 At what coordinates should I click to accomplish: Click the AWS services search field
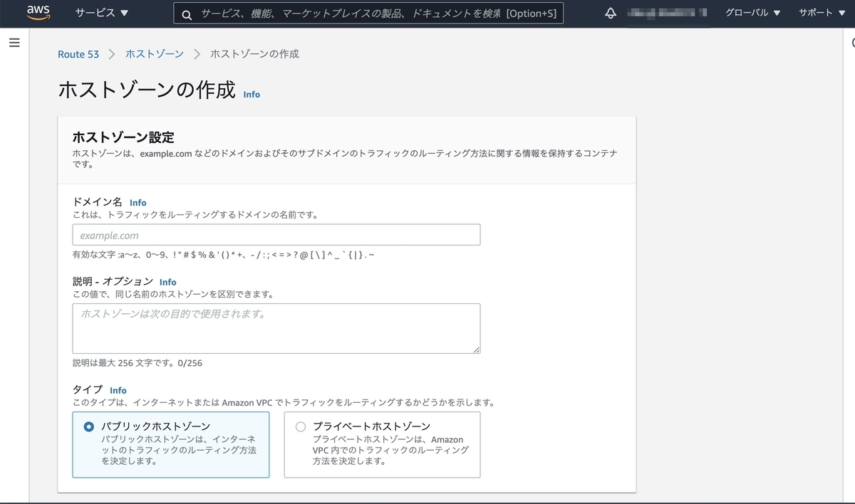point(368,14)
